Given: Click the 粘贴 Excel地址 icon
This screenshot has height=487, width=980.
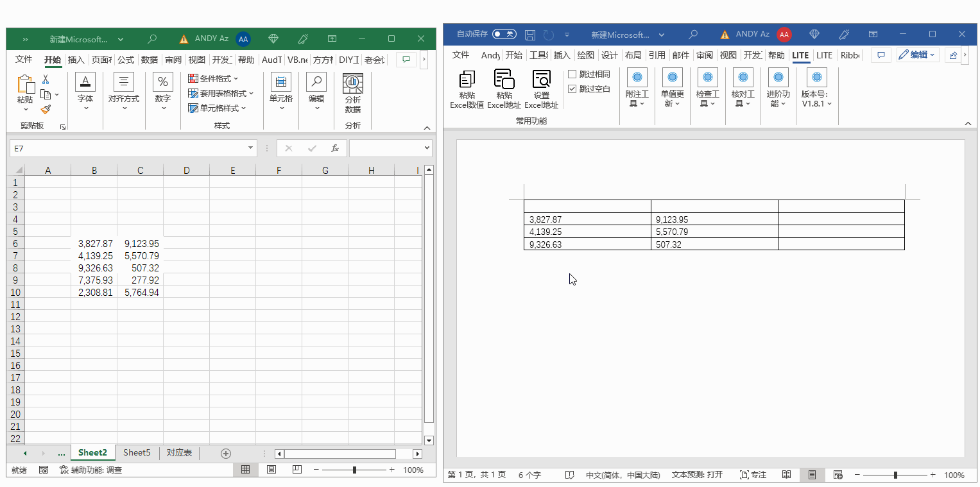Looking at the screenshot, I should (x=504, y=80).
